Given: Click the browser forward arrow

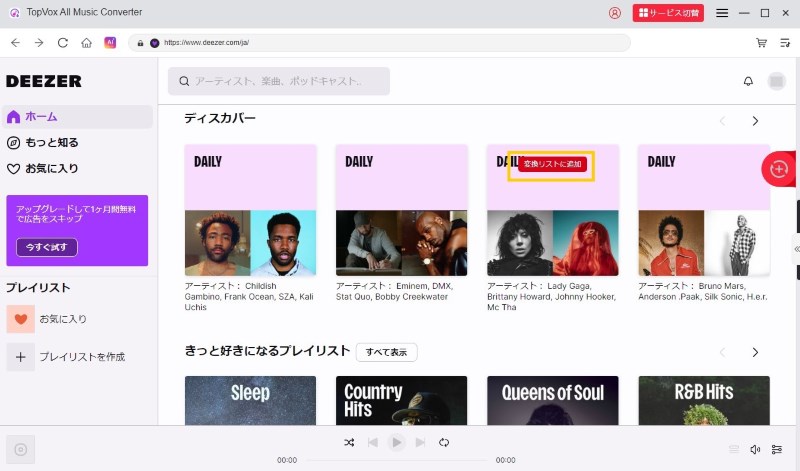Looking at the screenshot, I should pyautogui.click(x=39, y=43).
